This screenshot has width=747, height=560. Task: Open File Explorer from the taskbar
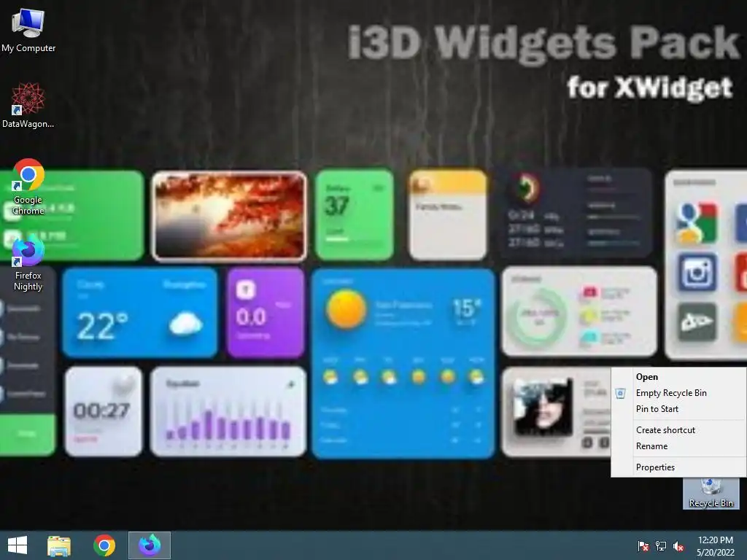pos(59,545)
